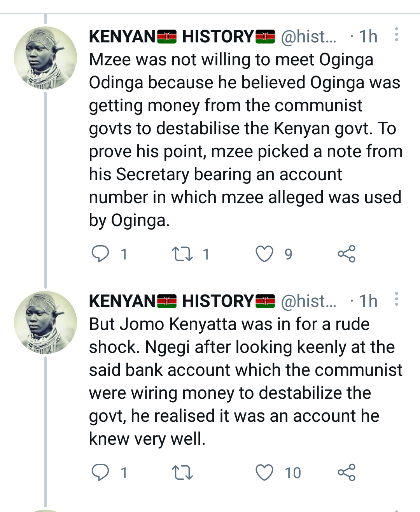Viewport: 420px width, 512px height.
Task: Open KENYAN HISTORY profile from first tweet
Action: [x=182, y=37]
